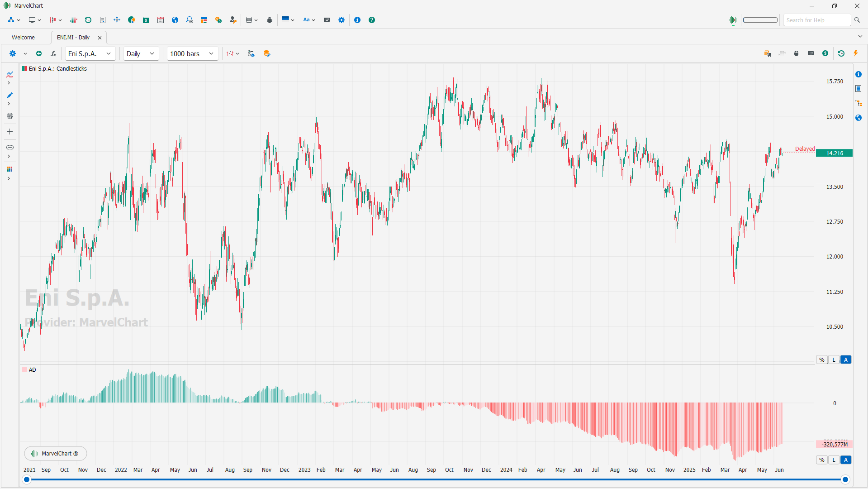Image resolution: width=868 pixels, height=489 pixels.
Task: Click the 14.216 current price label
Action: [835, 153]
